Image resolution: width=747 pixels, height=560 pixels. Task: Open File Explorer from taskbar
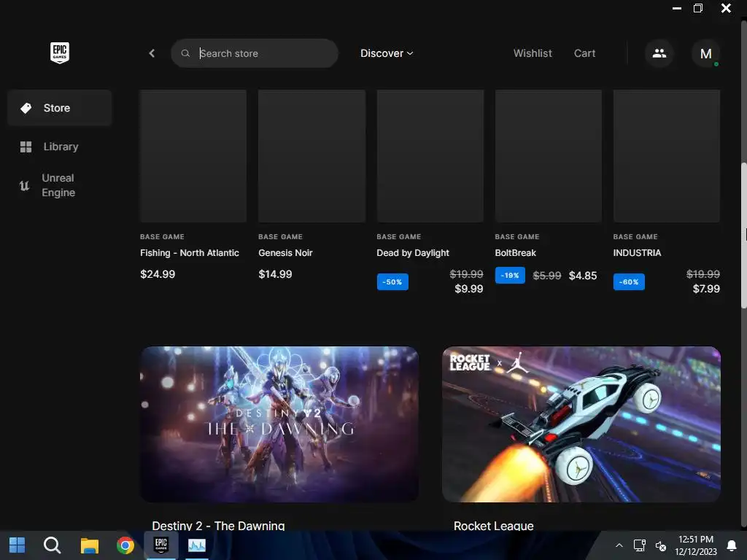[x=89, y=545]
